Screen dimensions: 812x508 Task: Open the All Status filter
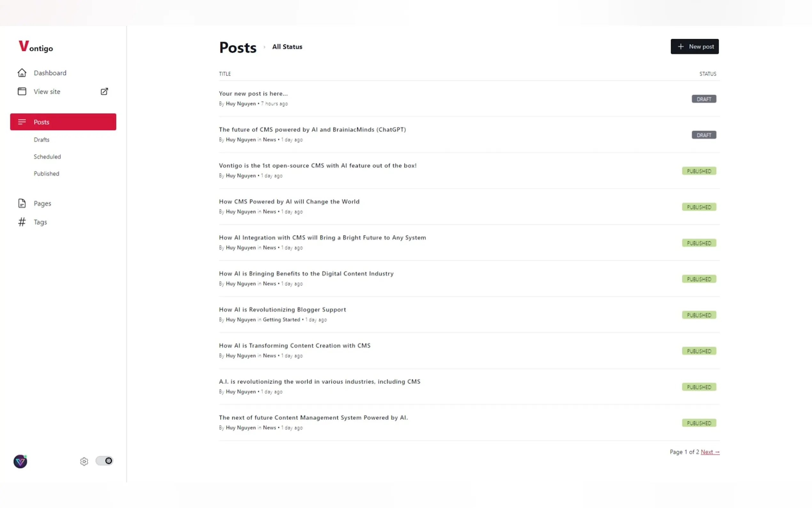[x=287, y=47]
